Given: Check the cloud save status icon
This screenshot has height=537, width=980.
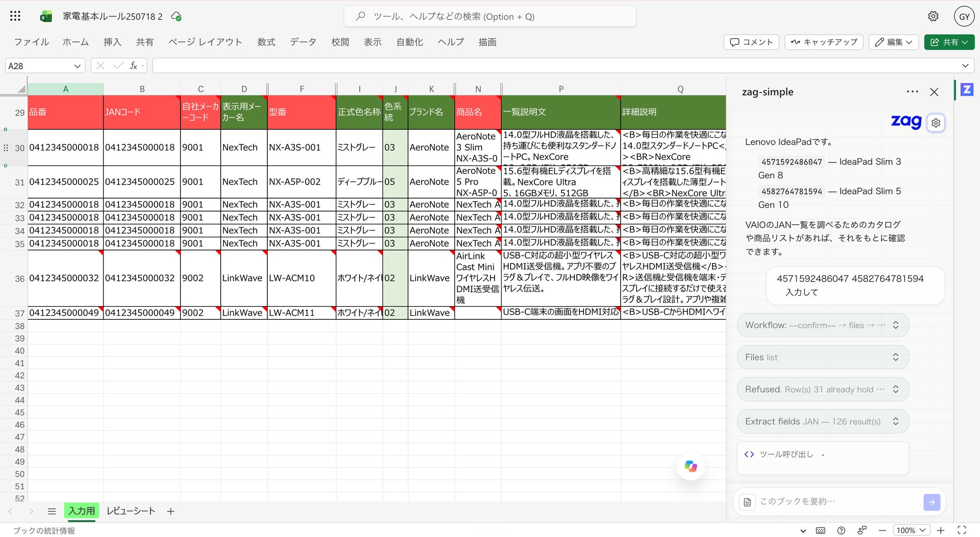Looking at the screenshot, I should [176, 17].
